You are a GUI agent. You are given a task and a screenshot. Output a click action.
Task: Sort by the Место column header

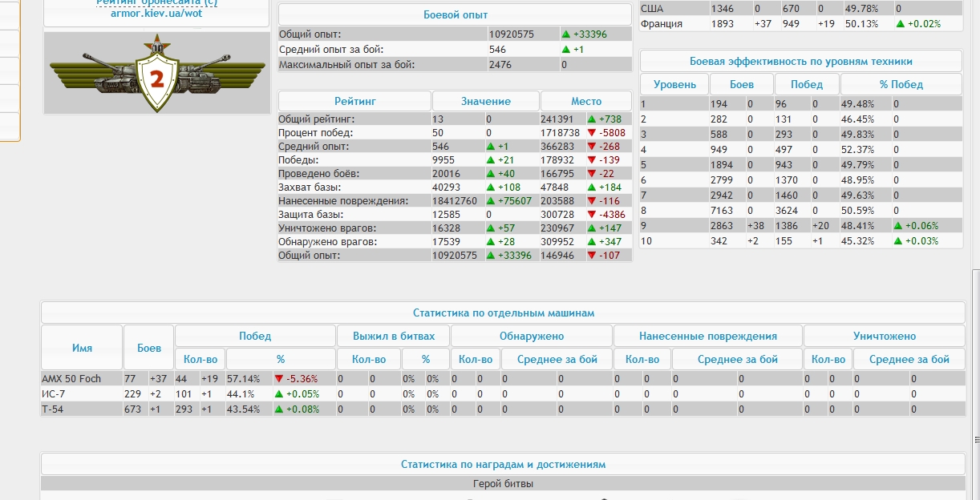[585, 101]
